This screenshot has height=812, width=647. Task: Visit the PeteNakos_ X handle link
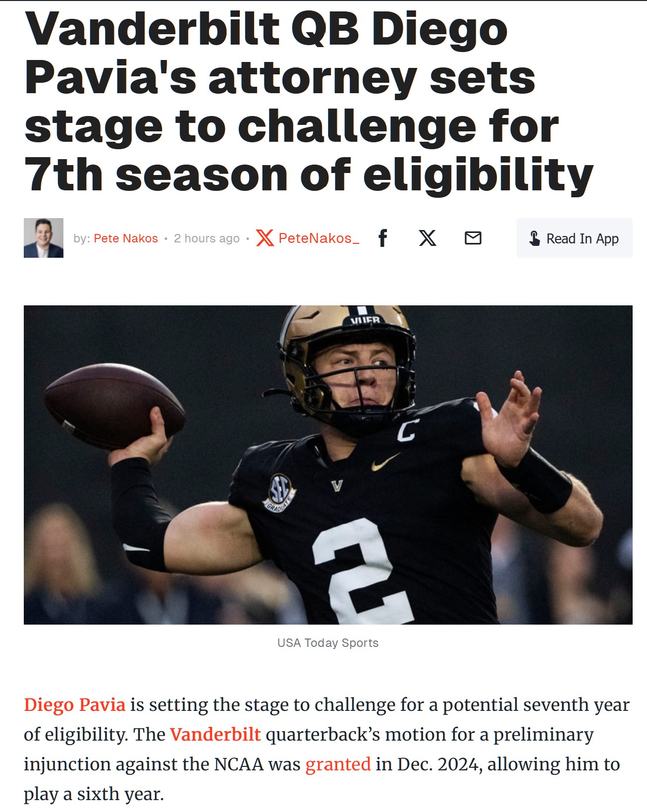point(319,238)
